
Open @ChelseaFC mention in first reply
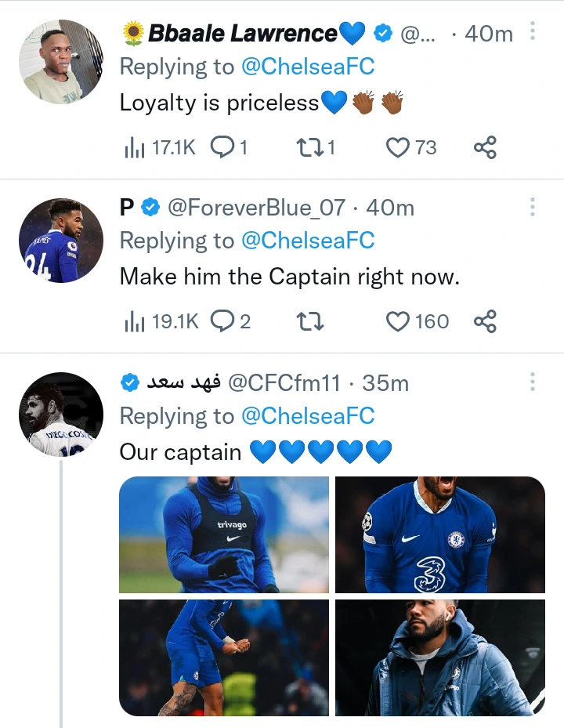point(307,67)
